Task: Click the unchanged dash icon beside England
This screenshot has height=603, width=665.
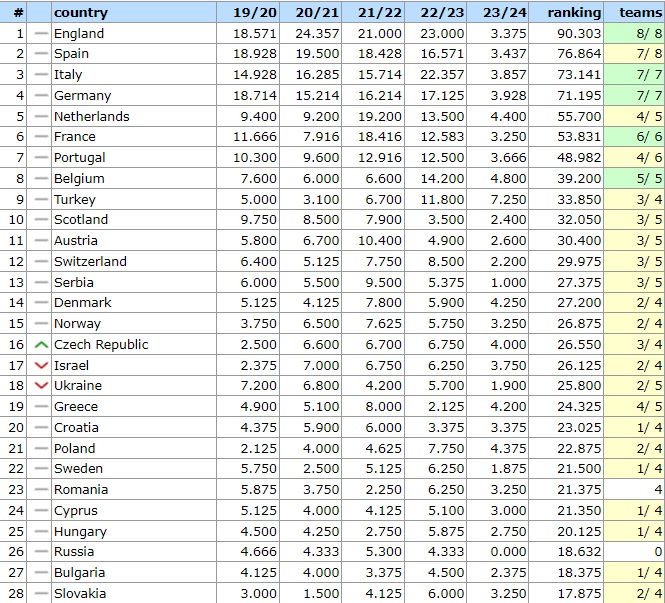Action: tap(41, 34)
